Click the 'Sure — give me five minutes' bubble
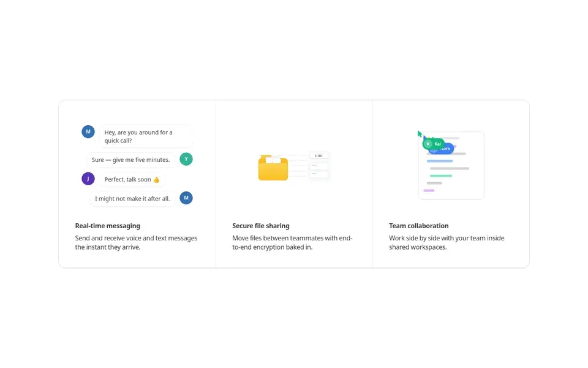Image resolution: width=588 pixels, height=368 pixels. [130, 159]
